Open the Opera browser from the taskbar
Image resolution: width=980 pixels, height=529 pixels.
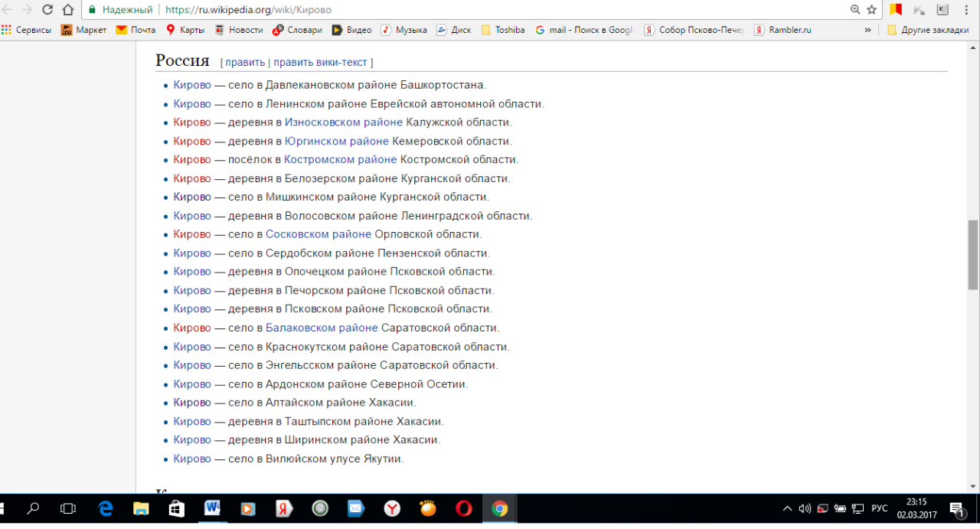pyautogui.click(x=463, y=508)
